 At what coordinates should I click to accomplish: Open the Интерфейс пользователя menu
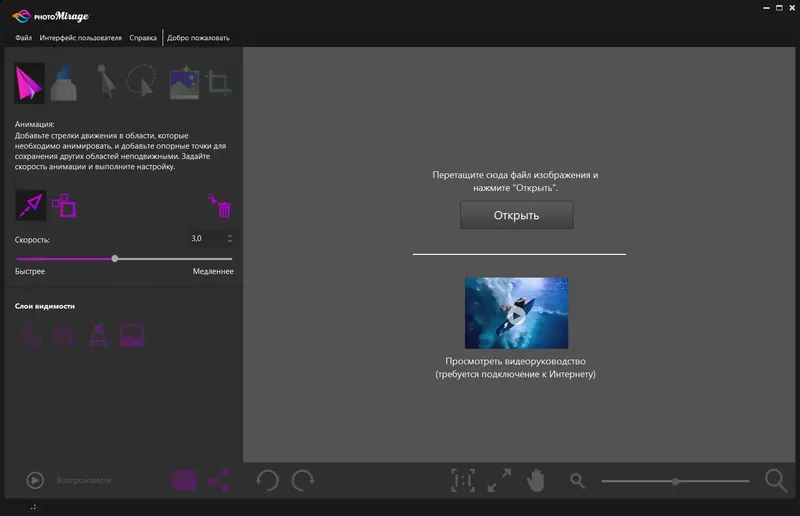81,38
